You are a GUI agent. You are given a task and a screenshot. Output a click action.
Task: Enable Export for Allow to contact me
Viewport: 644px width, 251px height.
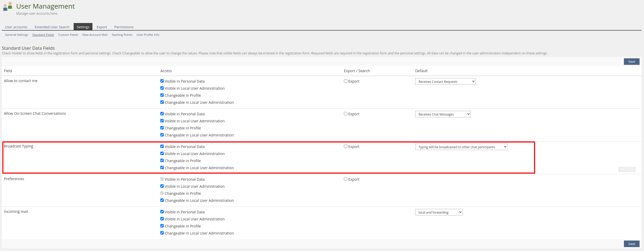(346, 81)
